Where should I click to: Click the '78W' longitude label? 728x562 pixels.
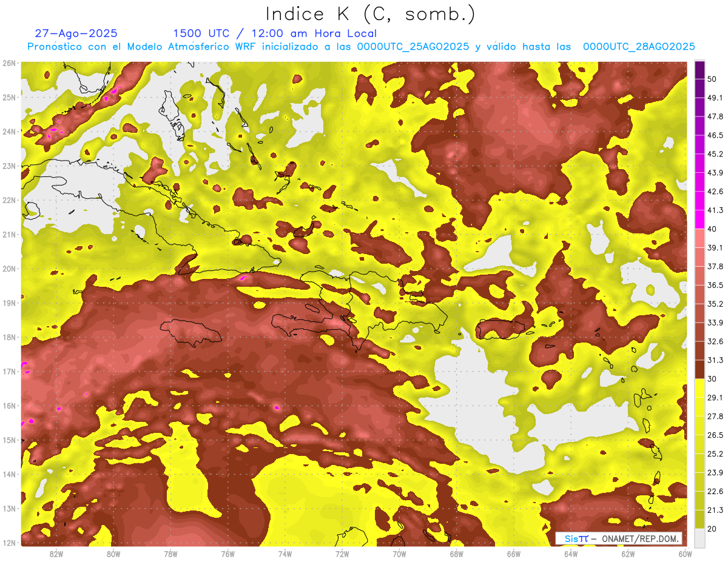point(170,554)
